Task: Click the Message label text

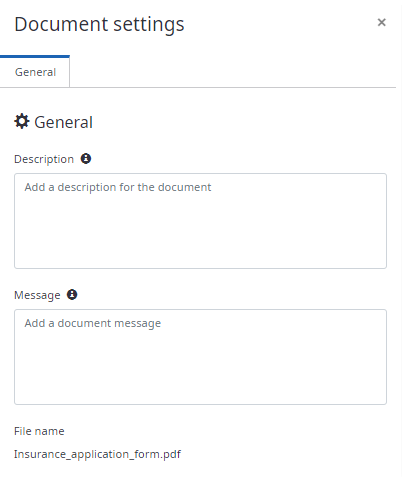Action: [x=37, y=295]
